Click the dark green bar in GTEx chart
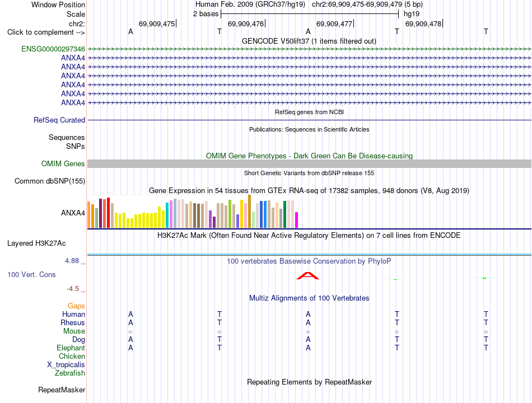 284,214
